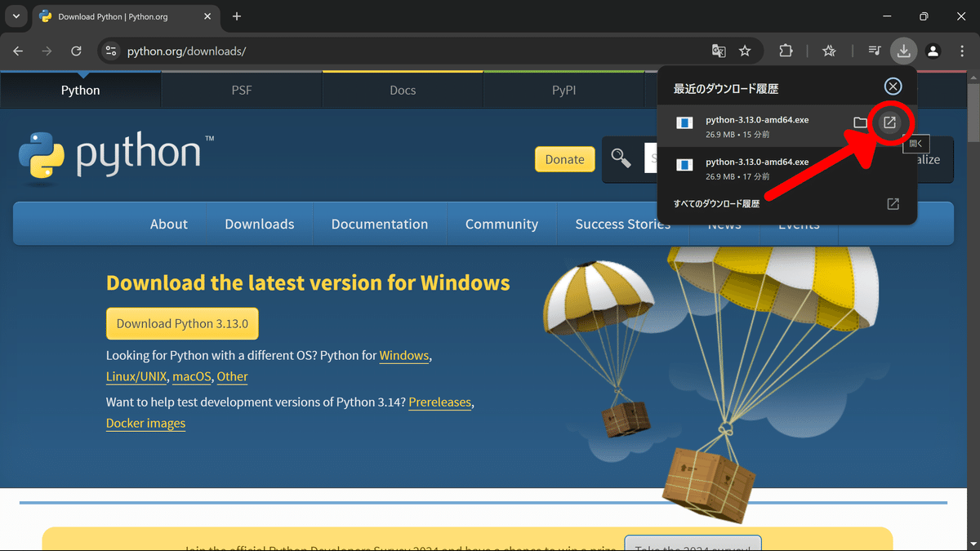
Task: Click the page vertical scrollbar thumb
Action: [973, 112]
